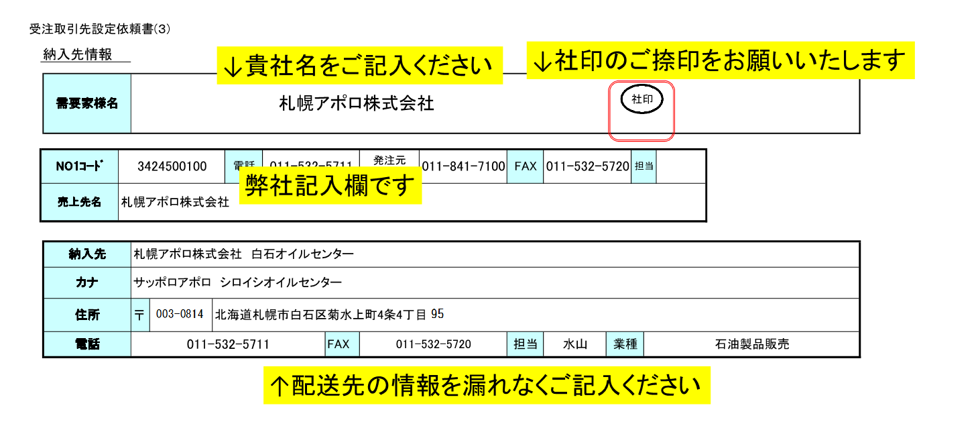Click the 弊社記入欄です yellow note
This screenshot has width=980, height=424.
(x=330, y=184)
